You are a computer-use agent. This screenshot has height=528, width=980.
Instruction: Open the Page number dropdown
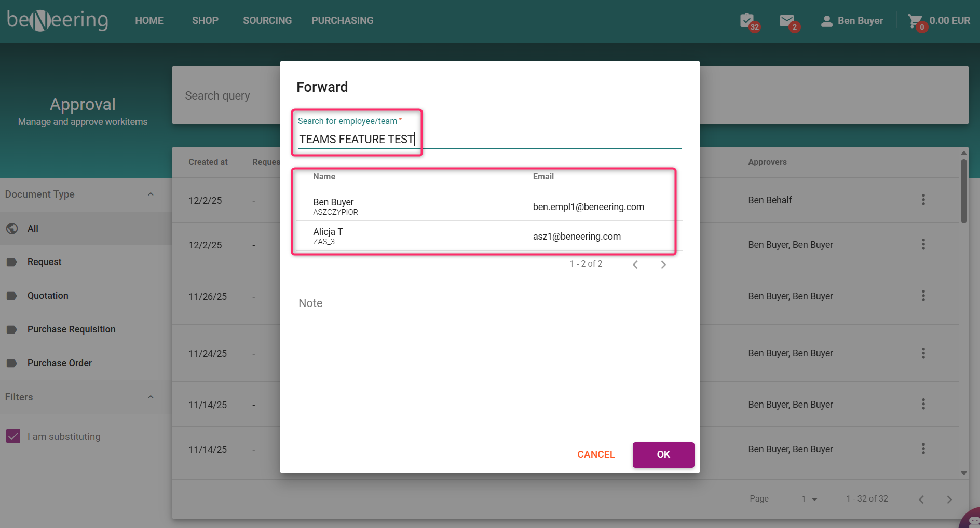point(809,499)
